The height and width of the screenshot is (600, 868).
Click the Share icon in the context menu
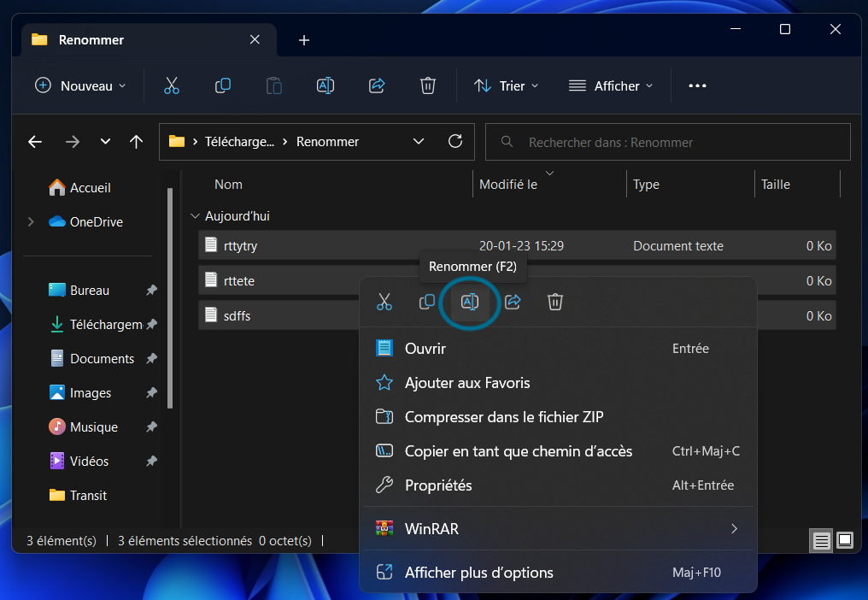513,302
